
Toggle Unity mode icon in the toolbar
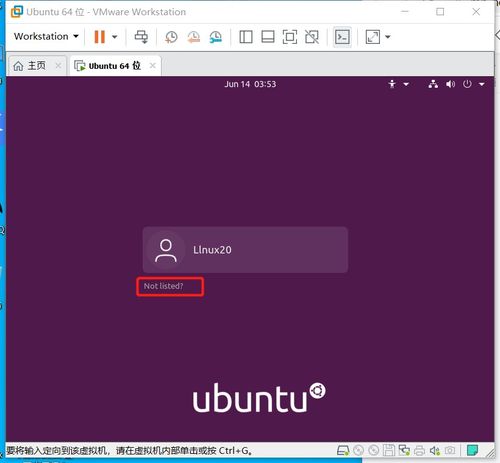312,37
